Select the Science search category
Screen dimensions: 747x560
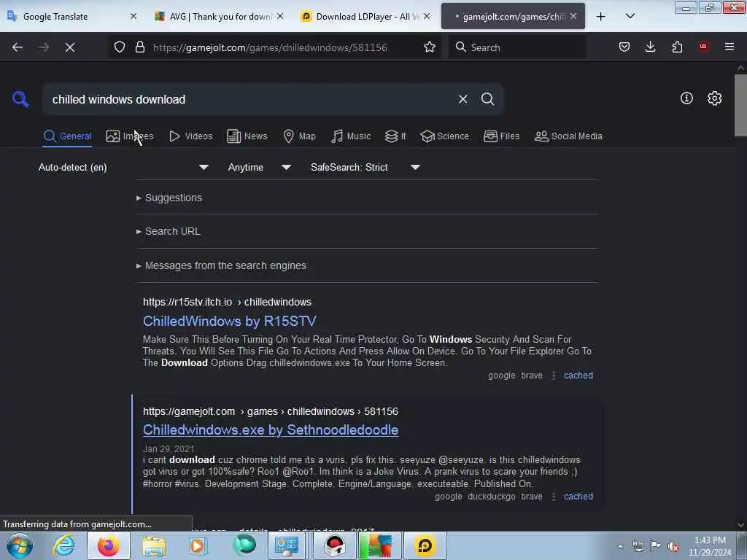tap(444, 136)
